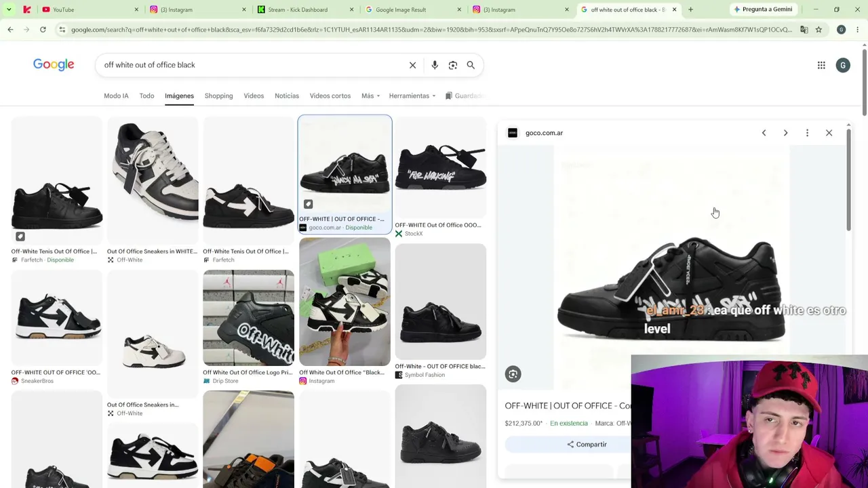The width and height of the screenshot is (868, 488).
Task: Select the Imágenes results tab
Action: click(179, 96)
